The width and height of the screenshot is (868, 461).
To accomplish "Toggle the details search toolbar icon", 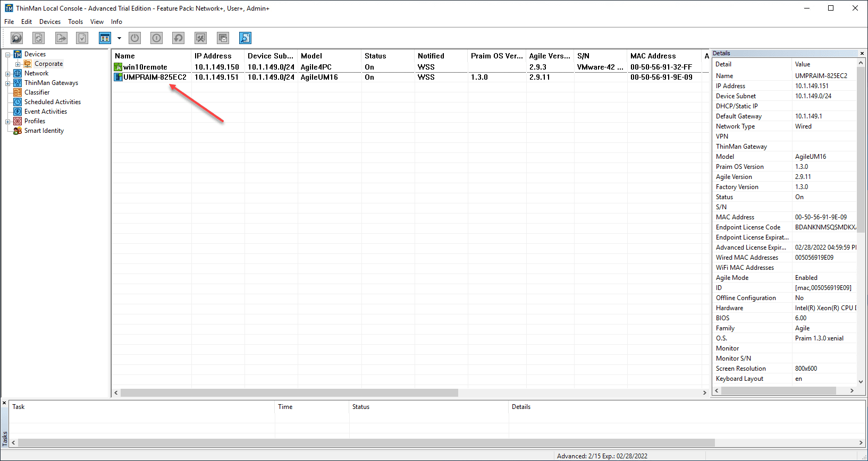I will pos(245,38).
